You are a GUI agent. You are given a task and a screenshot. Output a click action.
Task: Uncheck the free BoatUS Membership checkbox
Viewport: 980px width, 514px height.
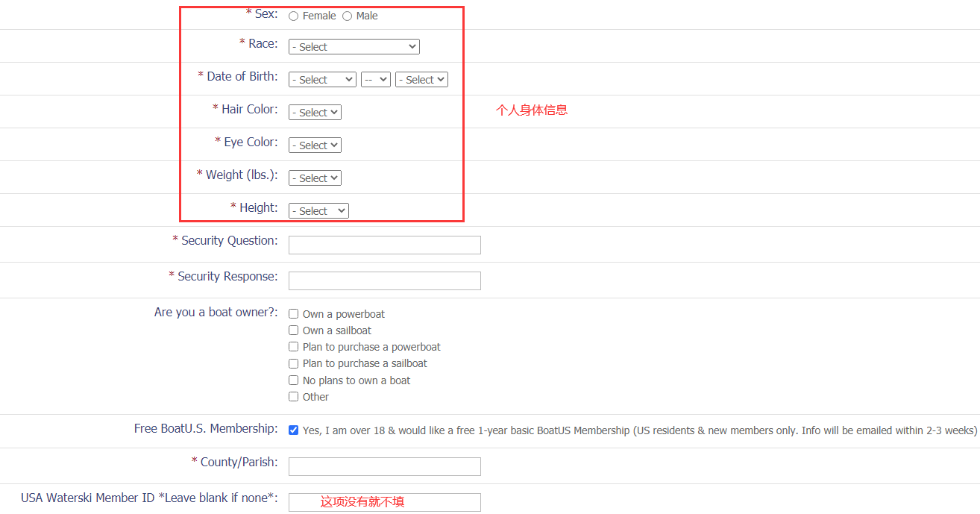294,430
